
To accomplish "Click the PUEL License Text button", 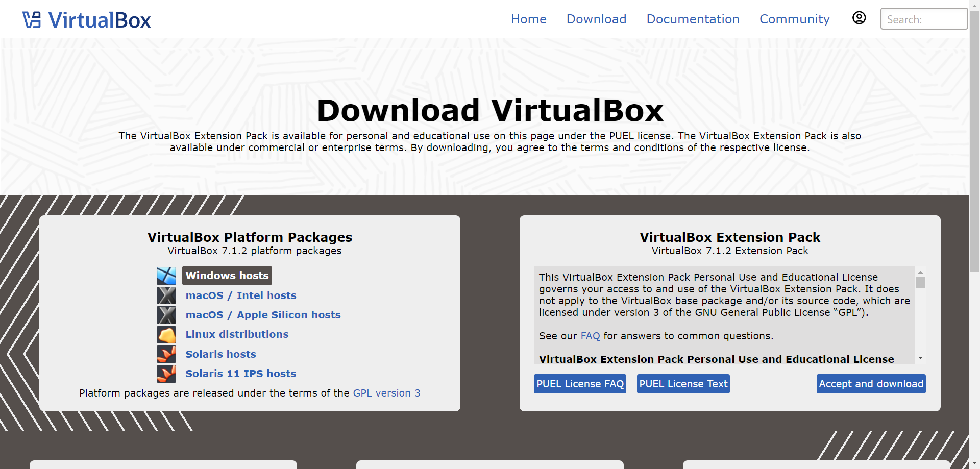I will tap(683, 384).
